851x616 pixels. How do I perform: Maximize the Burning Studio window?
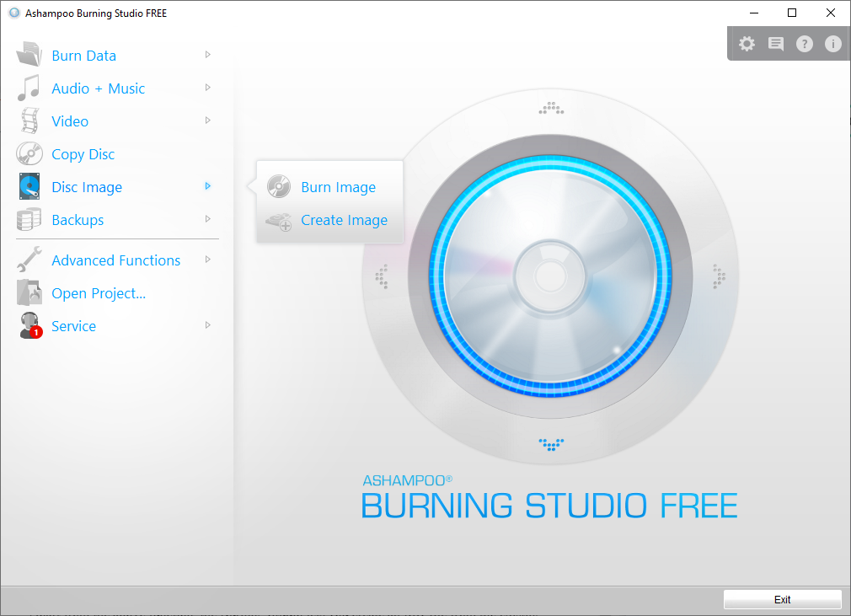792,13
